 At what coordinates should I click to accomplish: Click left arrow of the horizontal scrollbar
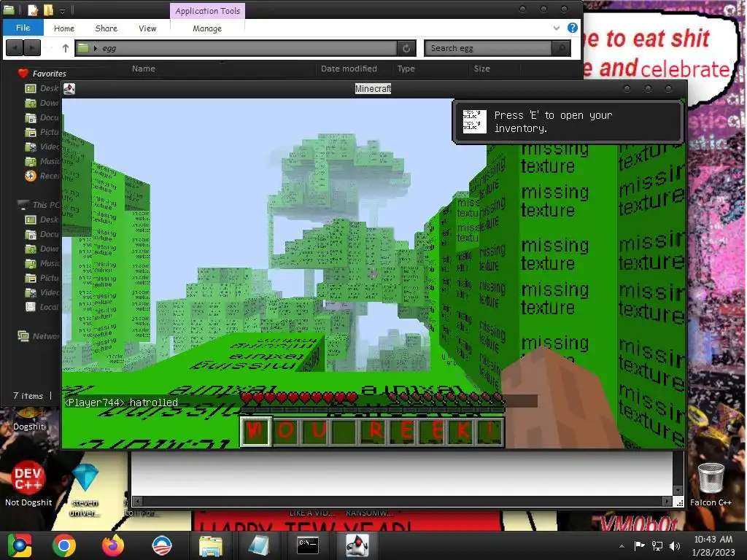pos(137,502)
